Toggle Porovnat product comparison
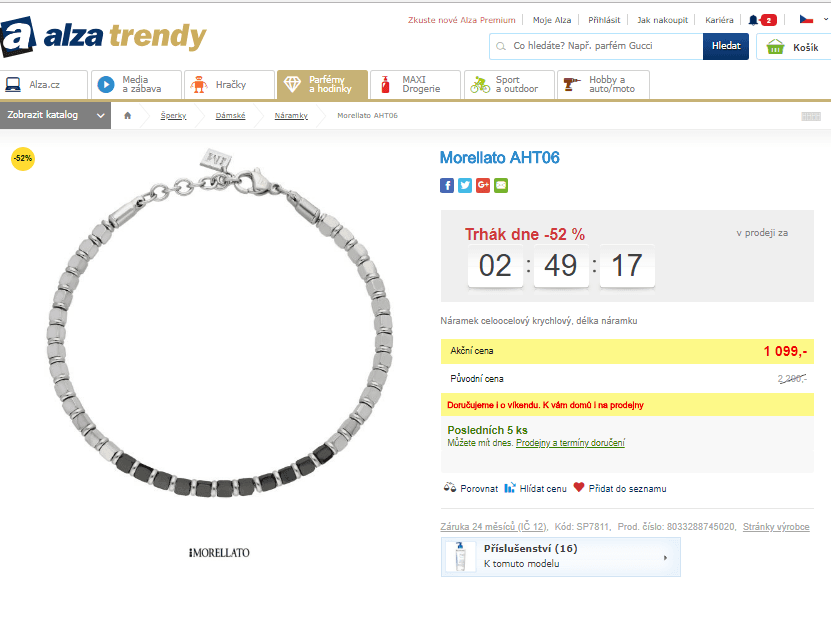The width and height of the screenshot is (831, 622). 471,489
